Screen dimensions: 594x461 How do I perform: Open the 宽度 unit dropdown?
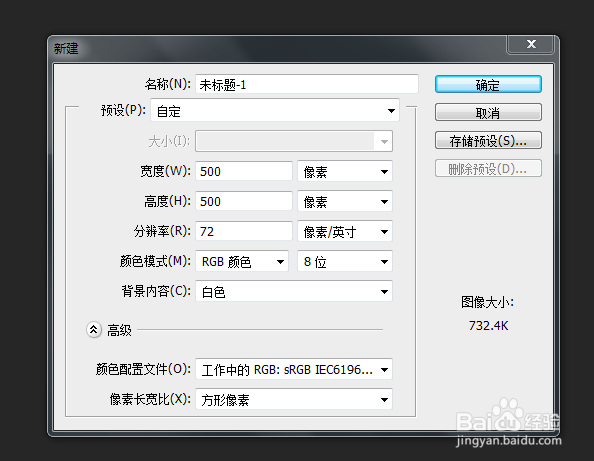pos(345,171)
